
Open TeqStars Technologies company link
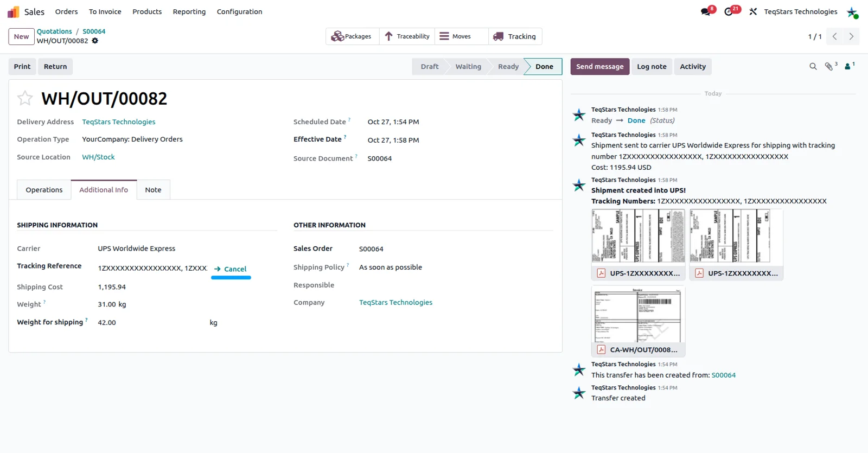click(395, 303)
